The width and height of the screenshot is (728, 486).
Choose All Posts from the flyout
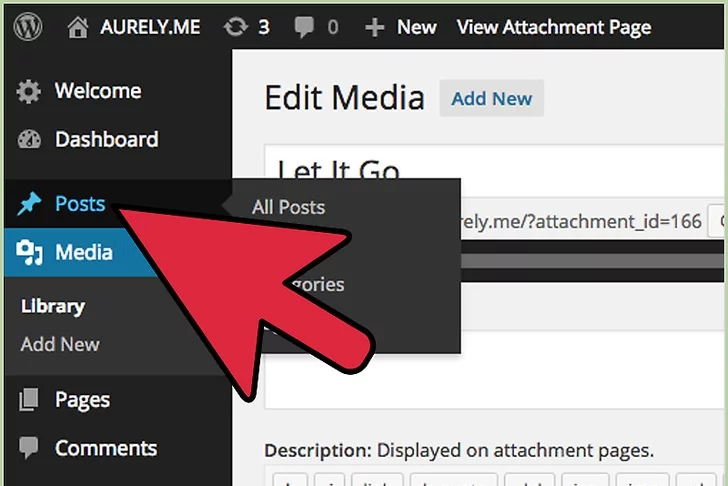[288, 208]
